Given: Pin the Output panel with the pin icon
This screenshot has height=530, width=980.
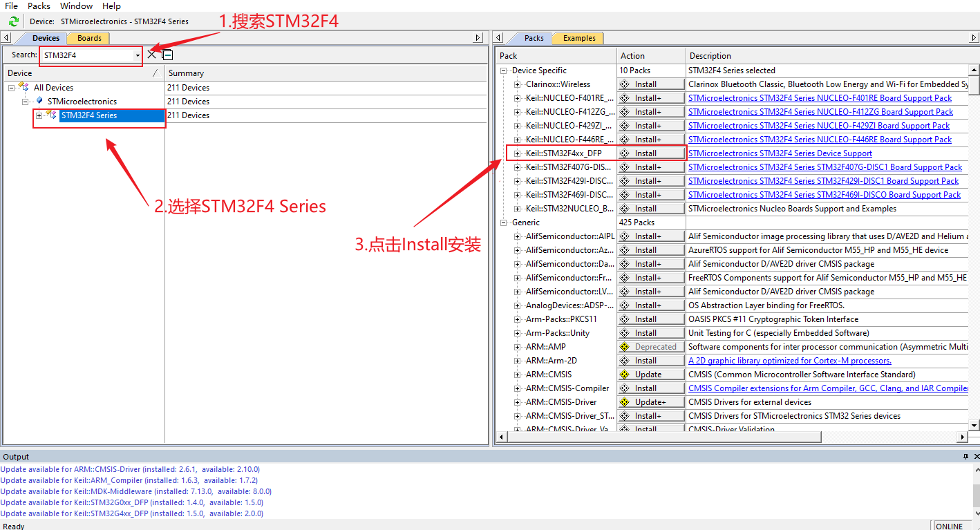Looking at the screenshot, I should click(x=966, y=457).
